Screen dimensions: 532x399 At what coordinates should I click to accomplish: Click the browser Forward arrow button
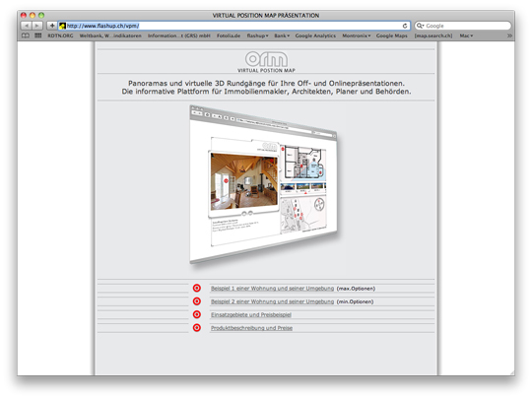[37, 26]
